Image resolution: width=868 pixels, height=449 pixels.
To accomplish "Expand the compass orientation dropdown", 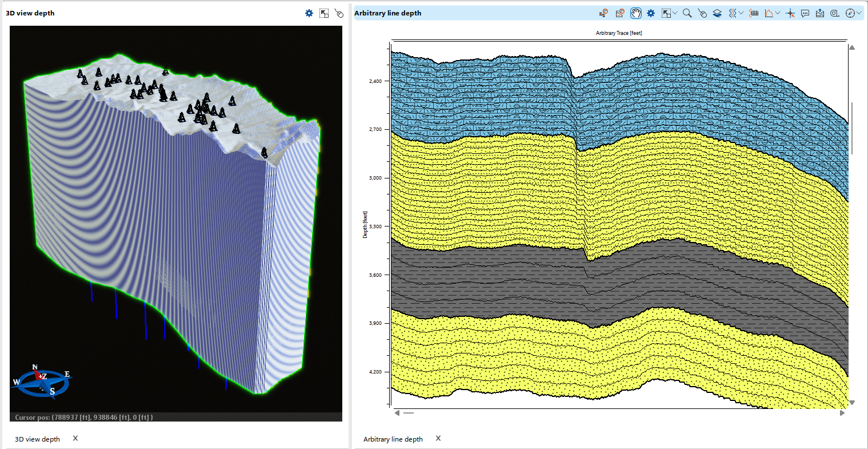I will tap(858, 13).
